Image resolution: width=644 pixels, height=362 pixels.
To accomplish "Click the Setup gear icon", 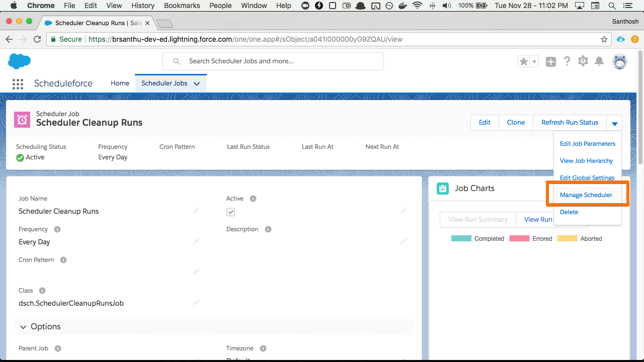I will point(583,61).
